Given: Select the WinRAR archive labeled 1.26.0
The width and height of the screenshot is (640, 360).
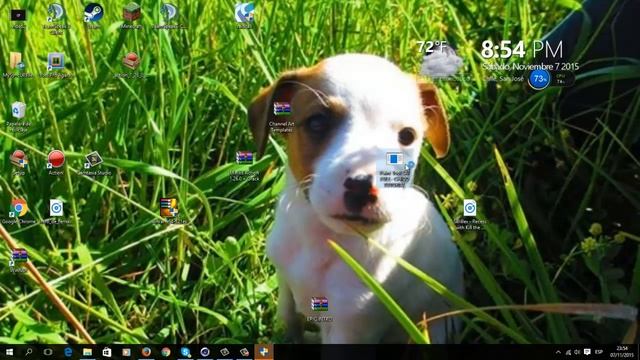Looking at the screenshot, I should tap(244, 164).
